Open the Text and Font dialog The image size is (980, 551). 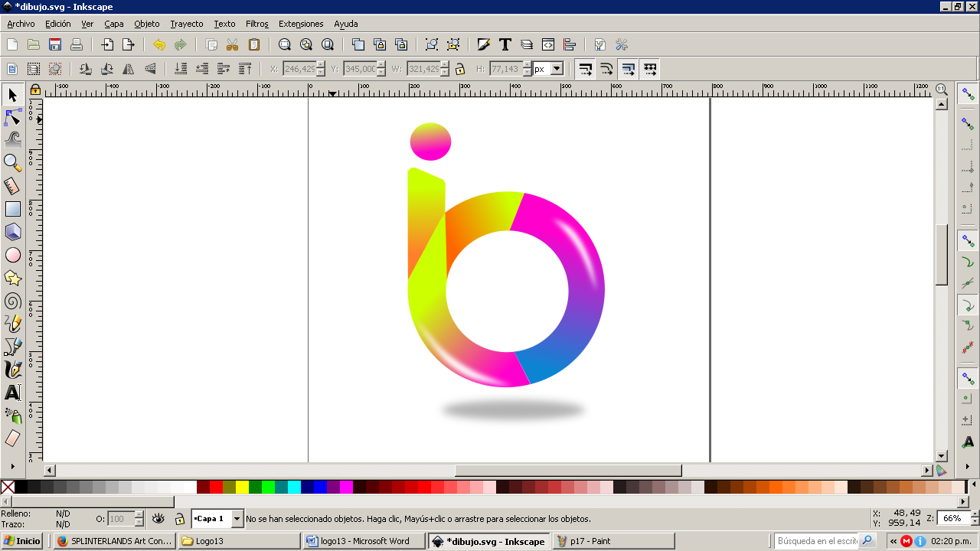pos(505,45)
